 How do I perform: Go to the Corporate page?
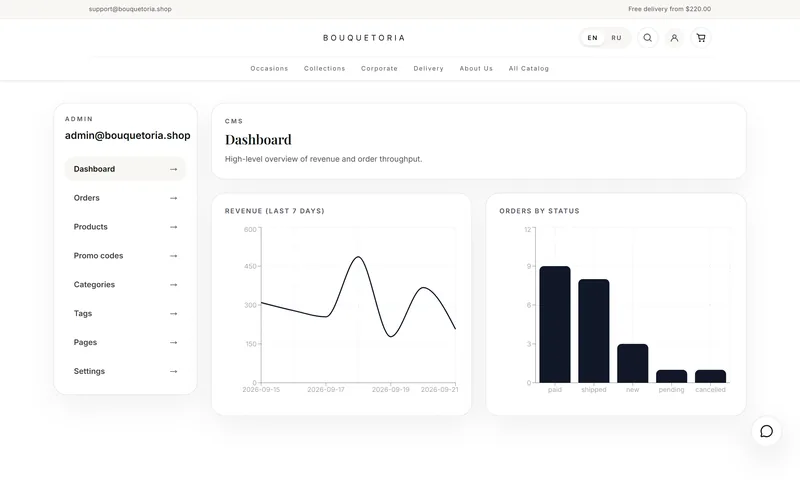tap(379, 68)
